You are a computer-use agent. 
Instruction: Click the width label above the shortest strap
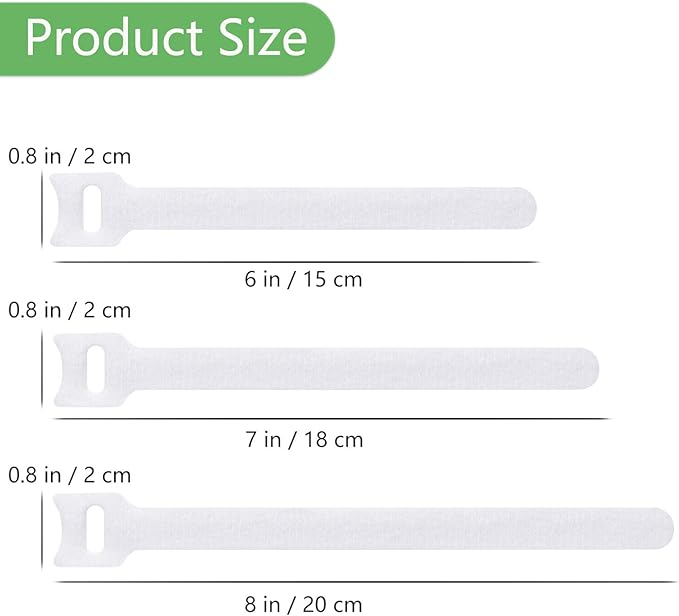pyautogui.click(x=70, y=156)
